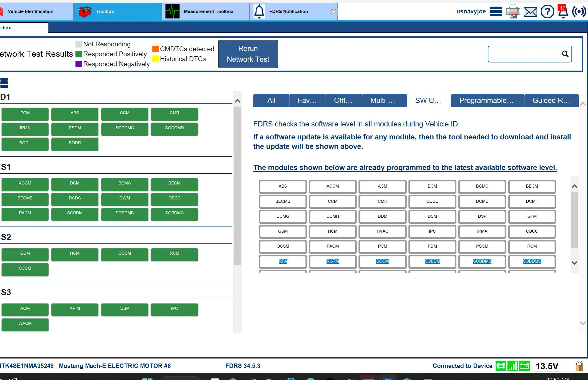Select the green GWM module
Viewport: 588px width, 380px height.
coord(125,199)
